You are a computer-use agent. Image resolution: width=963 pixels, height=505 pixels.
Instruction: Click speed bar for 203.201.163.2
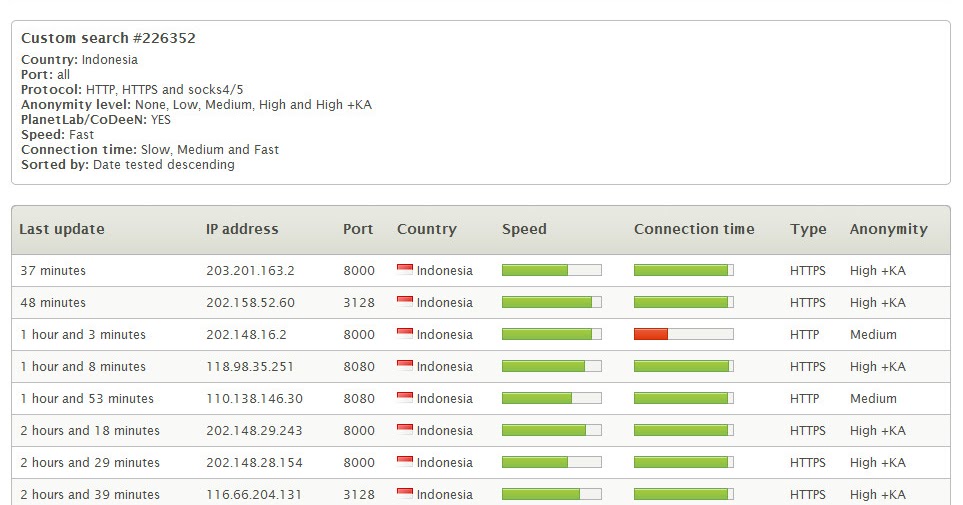click(x=552, y=270)
